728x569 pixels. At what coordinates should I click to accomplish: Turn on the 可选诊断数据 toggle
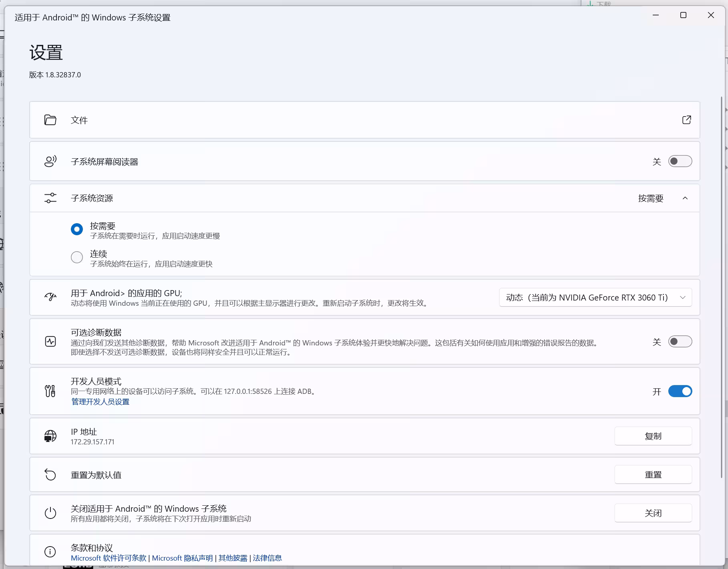pos(680,341)
